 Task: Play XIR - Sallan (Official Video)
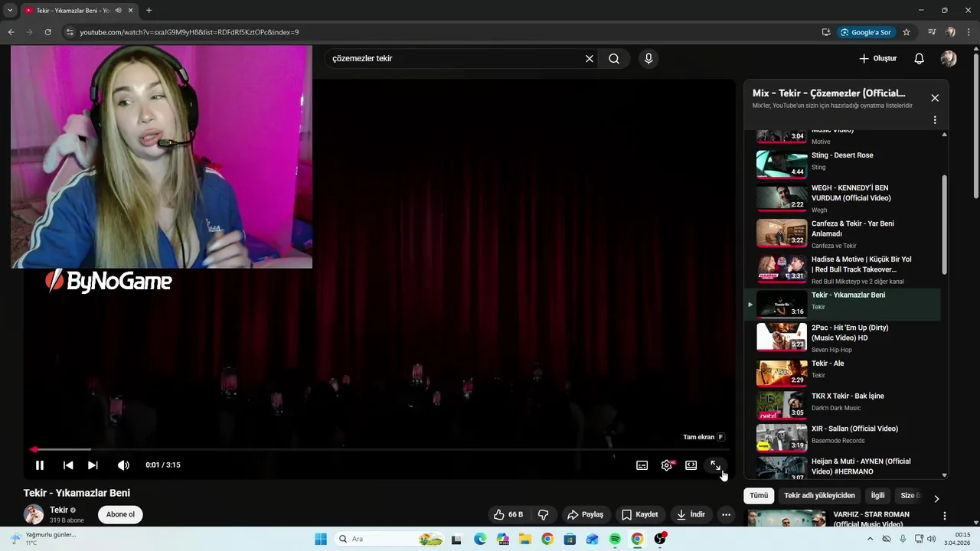[842, 438]
